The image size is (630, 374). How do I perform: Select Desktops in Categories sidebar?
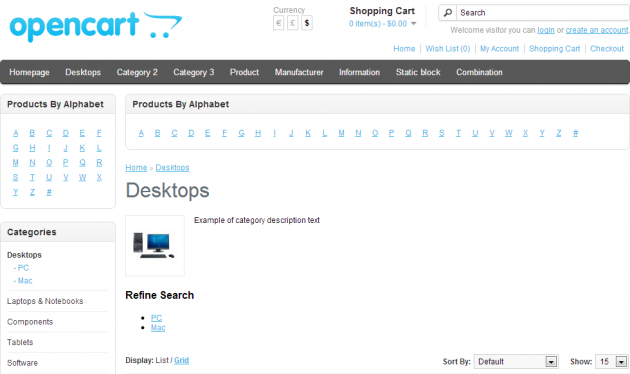tap(24, 255)
